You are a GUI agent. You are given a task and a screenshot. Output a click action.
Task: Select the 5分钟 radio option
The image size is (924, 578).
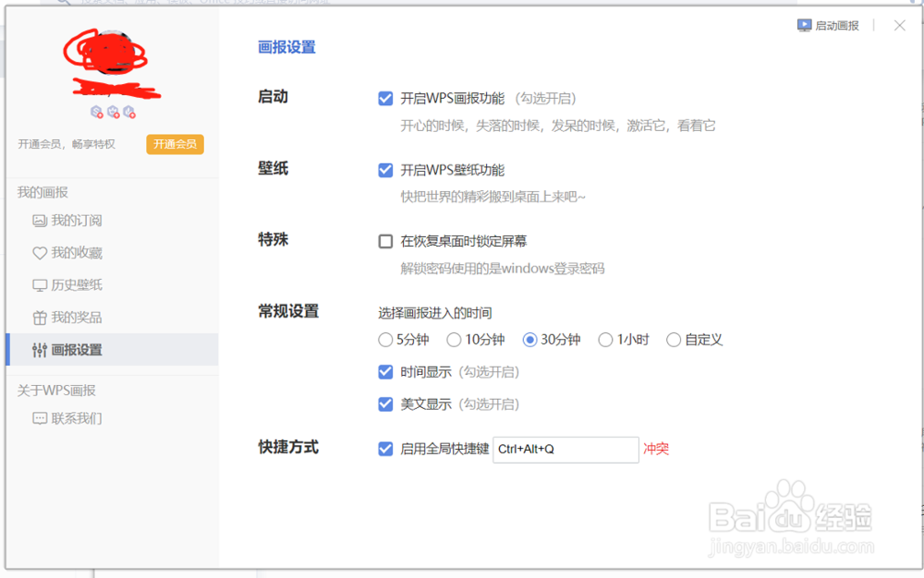[385, 340]
